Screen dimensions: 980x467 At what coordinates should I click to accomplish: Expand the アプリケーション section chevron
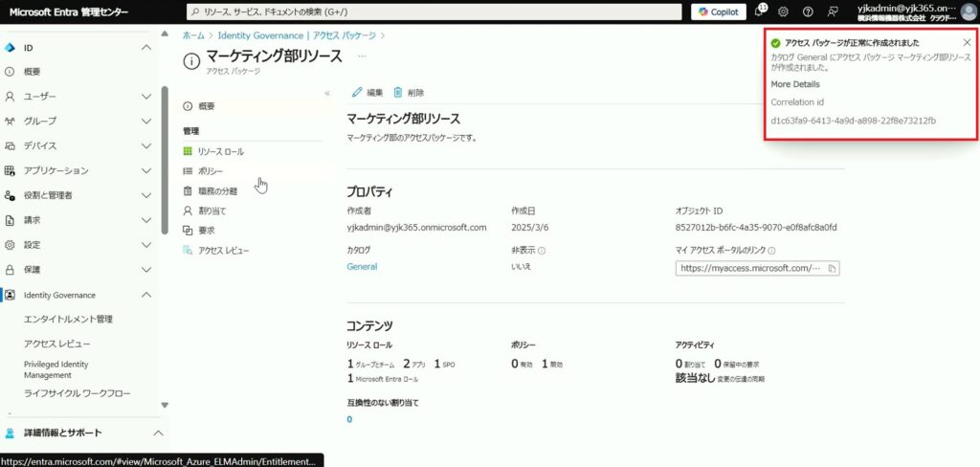[x=146, y=170]
